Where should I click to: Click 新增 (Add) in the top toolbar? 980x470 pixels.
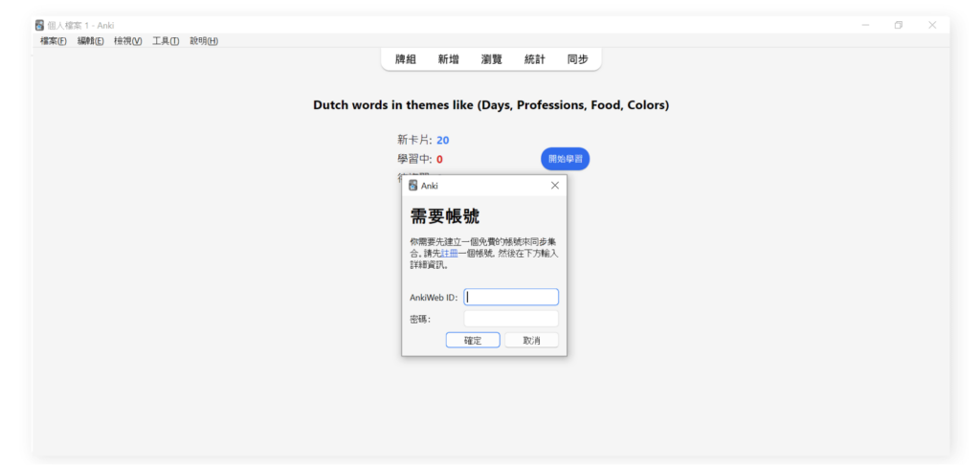click(448, 59)
